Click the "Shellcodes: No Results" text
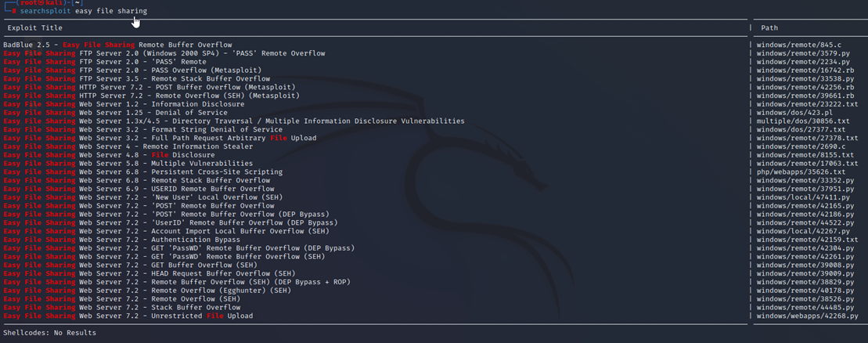 (49, 333)
